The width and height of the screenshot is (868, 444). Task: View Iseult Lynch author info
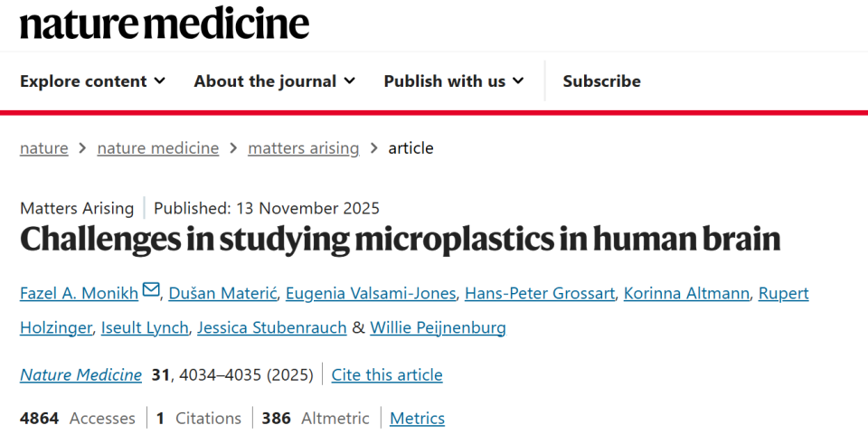point(146,327)
